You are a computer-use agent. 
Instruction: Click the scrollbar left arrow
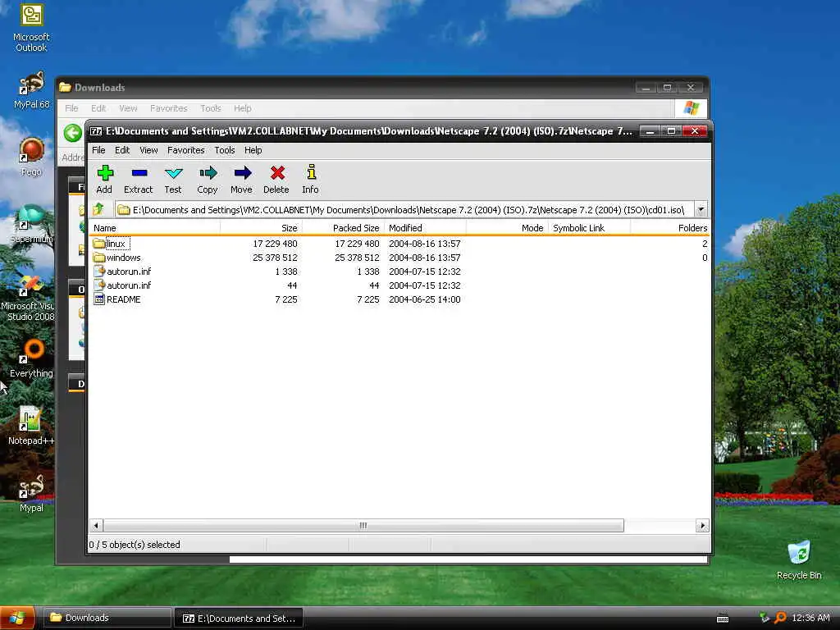point(96,526)
